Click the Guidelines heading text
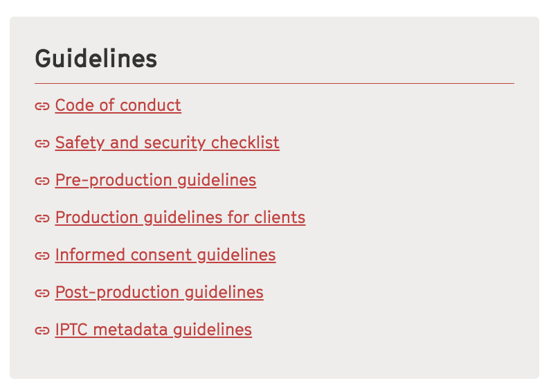The width and height of the screenshot is (551, 392). point(96,58)
